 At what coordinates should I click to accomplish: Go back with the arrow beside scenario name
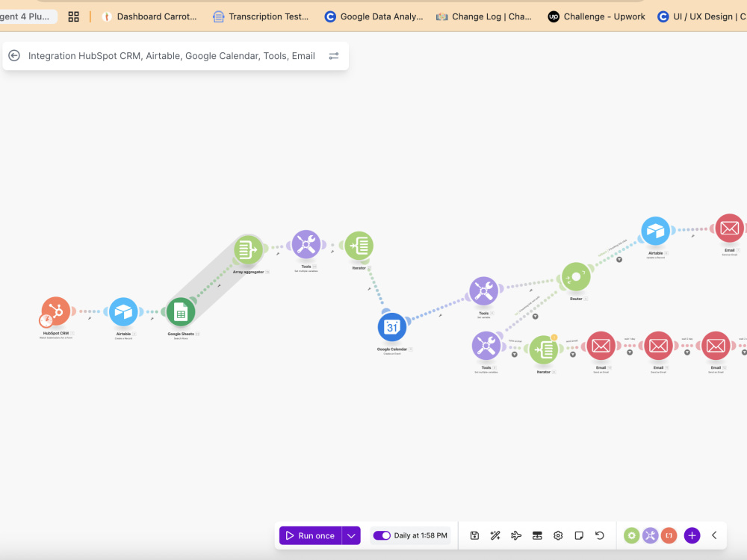(x=14, y=56)
